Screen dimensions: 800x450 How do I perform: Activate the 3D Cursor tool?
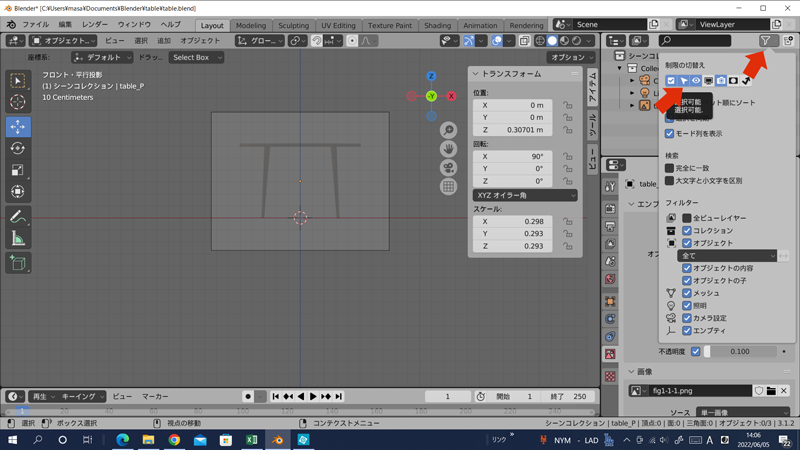[18, 103]
